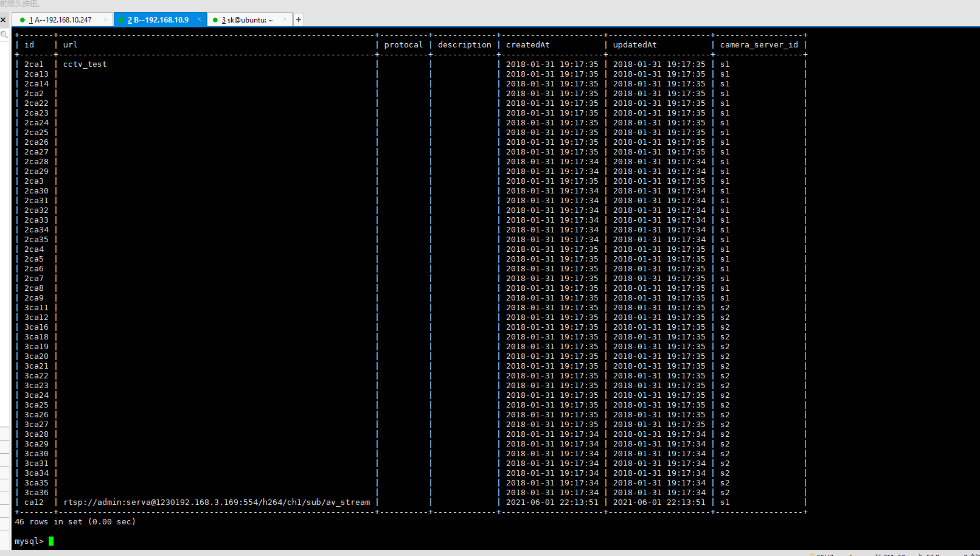Click the '46 rows in set (0.00 sec)' text
Image resolution: width=980 pixels, height=556 pixels.
(75, 521)
